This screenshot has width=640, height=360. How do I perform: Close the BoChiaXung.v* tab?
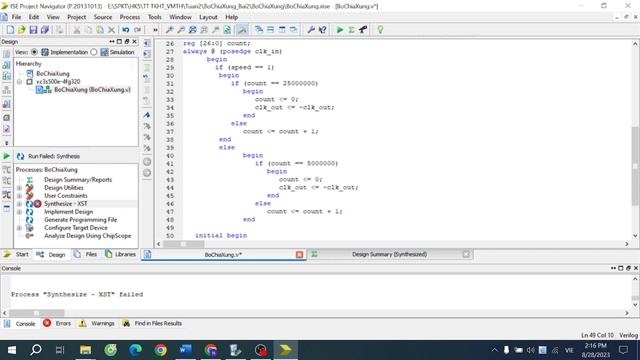299,255
